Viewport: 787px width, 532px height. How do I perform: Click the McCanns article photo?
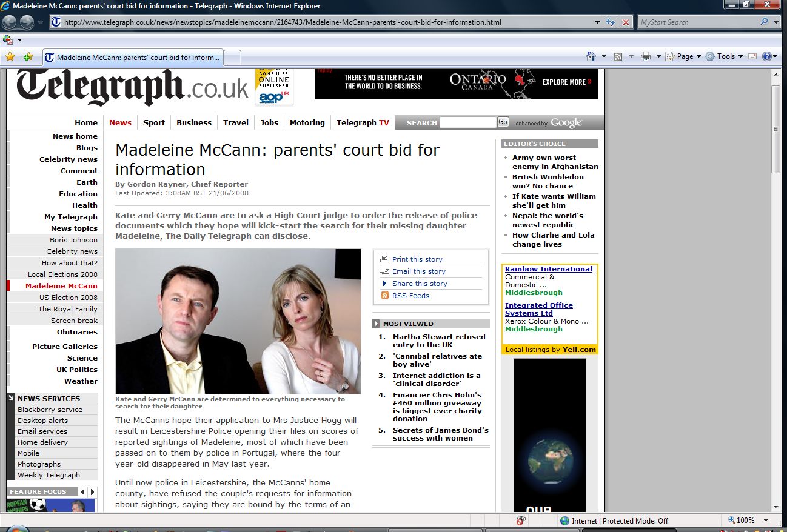coord(238,321)
